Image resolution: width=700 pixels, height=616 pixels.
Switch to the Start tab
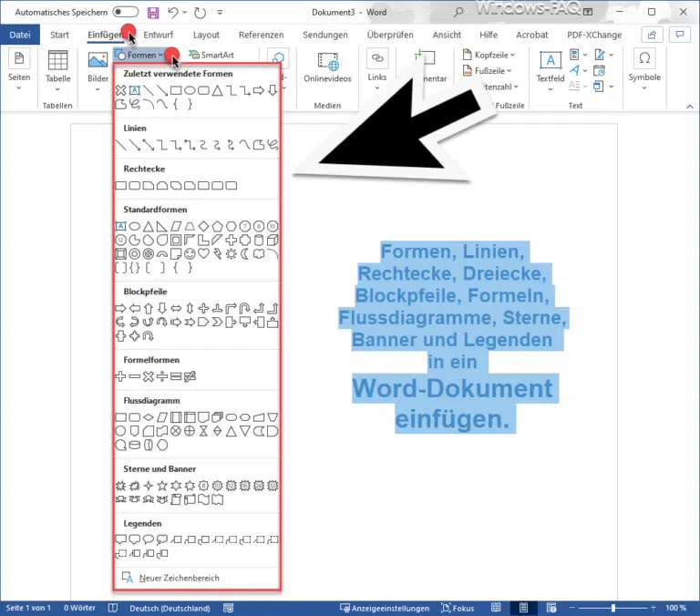59,35
